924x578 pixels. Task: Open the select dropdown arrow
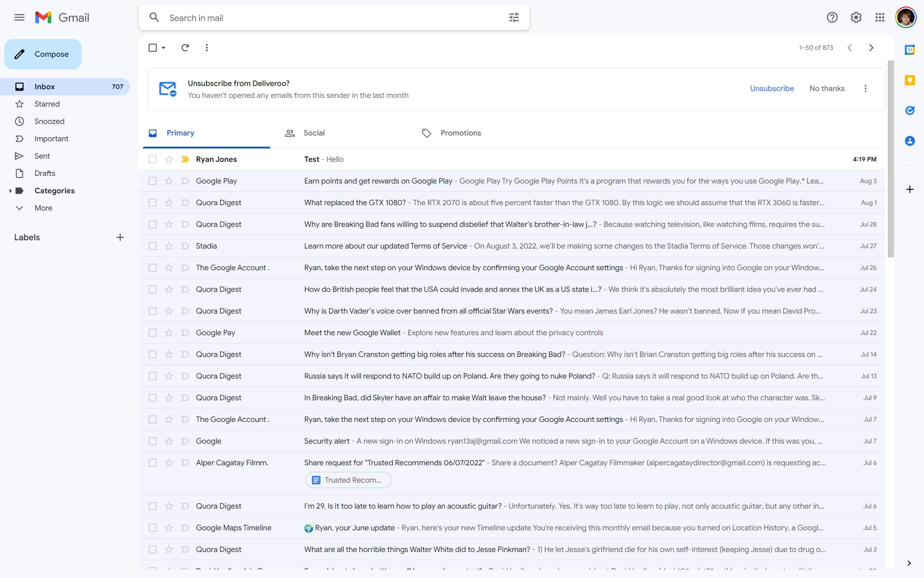pos(164,48)
